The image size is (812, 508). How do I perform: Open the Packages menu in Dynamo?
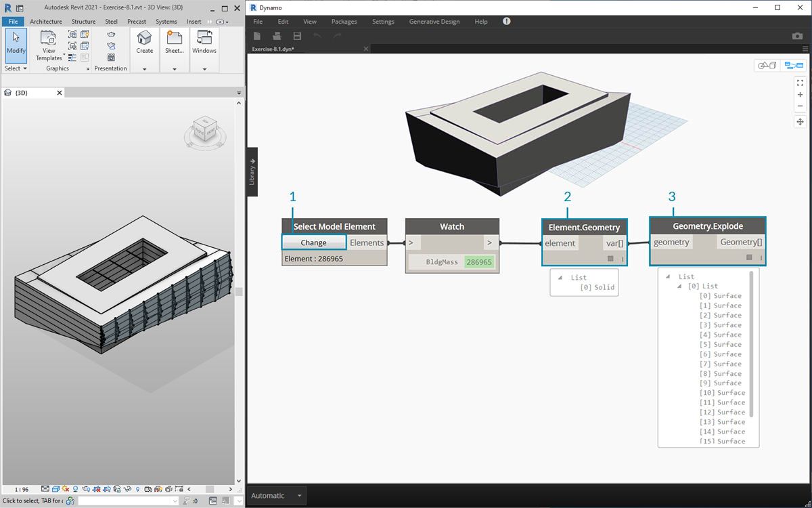pyautogui.click(x=344, y=22)
